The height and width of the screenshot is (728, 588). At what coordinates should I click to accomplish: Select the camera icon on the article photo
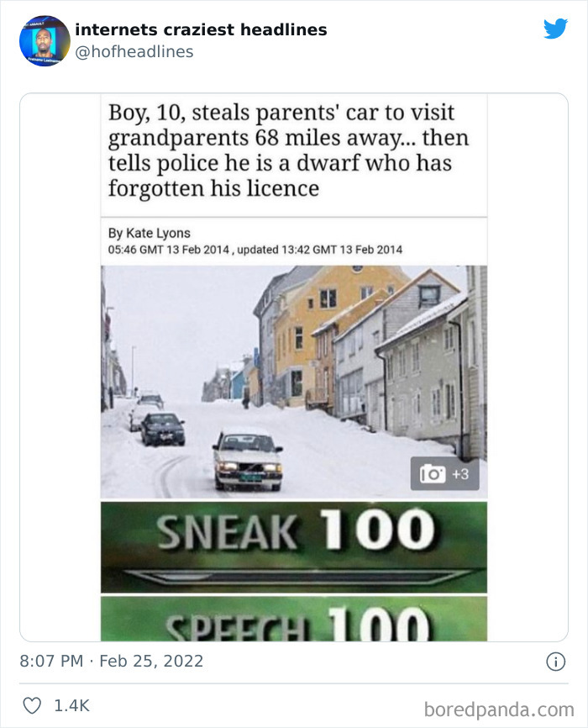(x=431, y=472)
